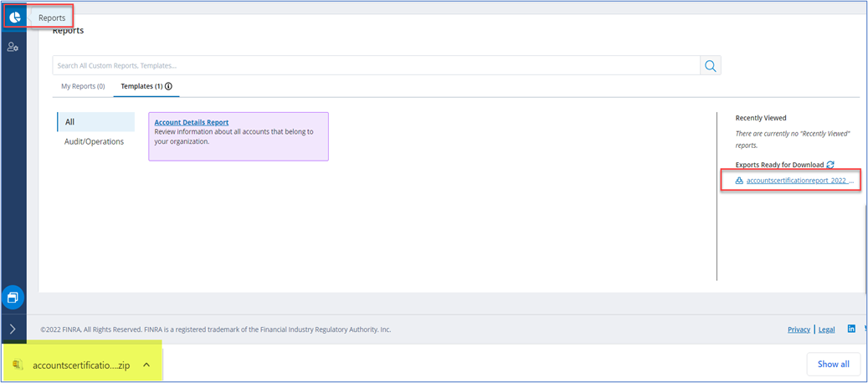868x383 pixels.
Task: Click the downloaded zip file icon
Action: coord(18,365)
